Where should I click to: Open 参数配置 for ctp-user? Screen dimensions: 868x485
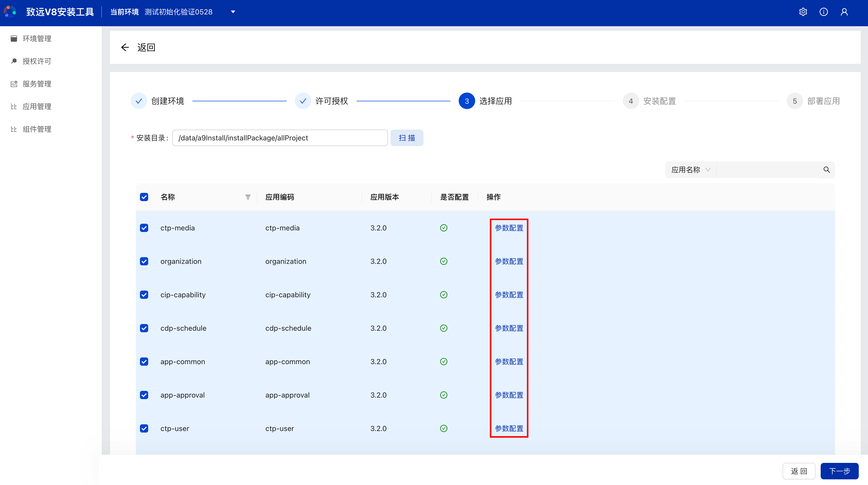point(509,428)
